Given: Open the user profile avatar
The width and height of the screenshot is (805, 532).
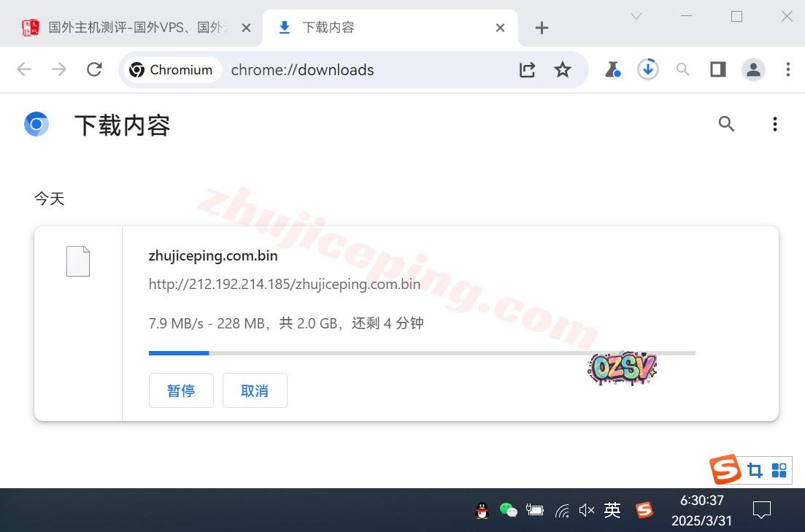Looking at the screenshot, I should coord(753,69).
